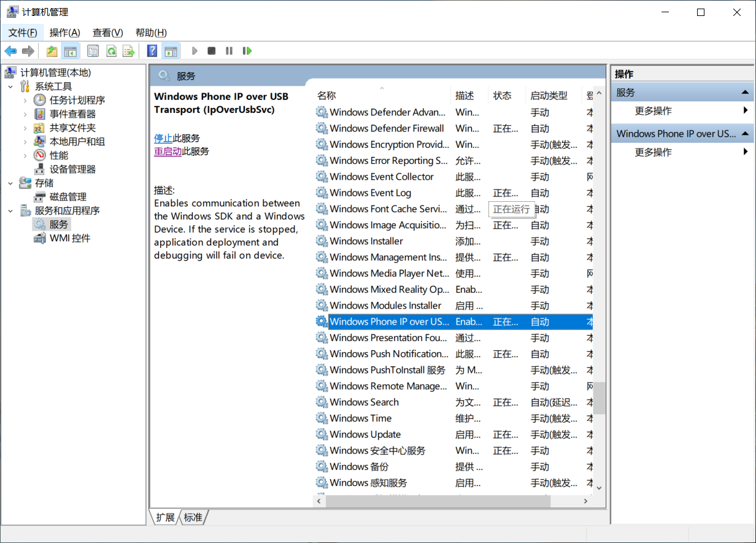
Task: Select 事件查看器 in the tree
Action: click(x=72, y=114)
